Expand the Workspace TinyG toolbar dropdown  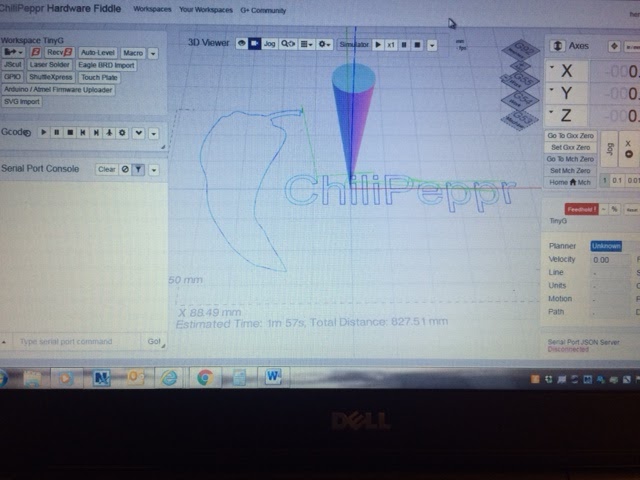(x=153, y=52)
